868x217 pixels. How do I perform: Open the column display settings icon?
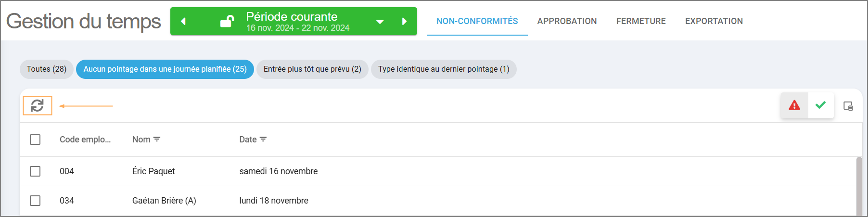pyautogui.click(x=848, y=106)
